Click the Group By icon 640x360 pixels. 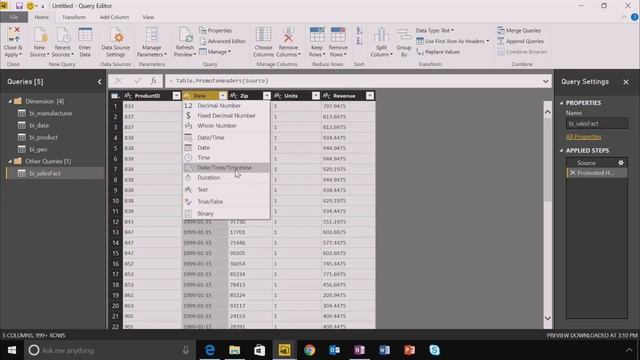[x=404, y=35]
